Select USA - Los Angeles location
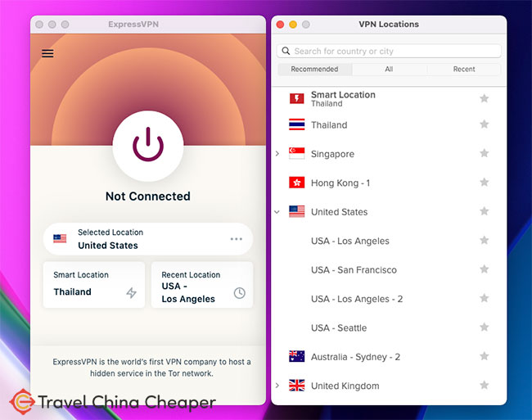The width and height of the screenshot is (532, 420). pos(389,241)
